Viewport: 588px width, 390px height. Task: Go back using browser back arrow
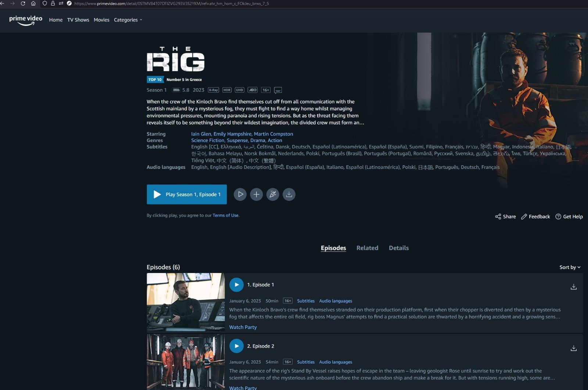coord(2,3)
